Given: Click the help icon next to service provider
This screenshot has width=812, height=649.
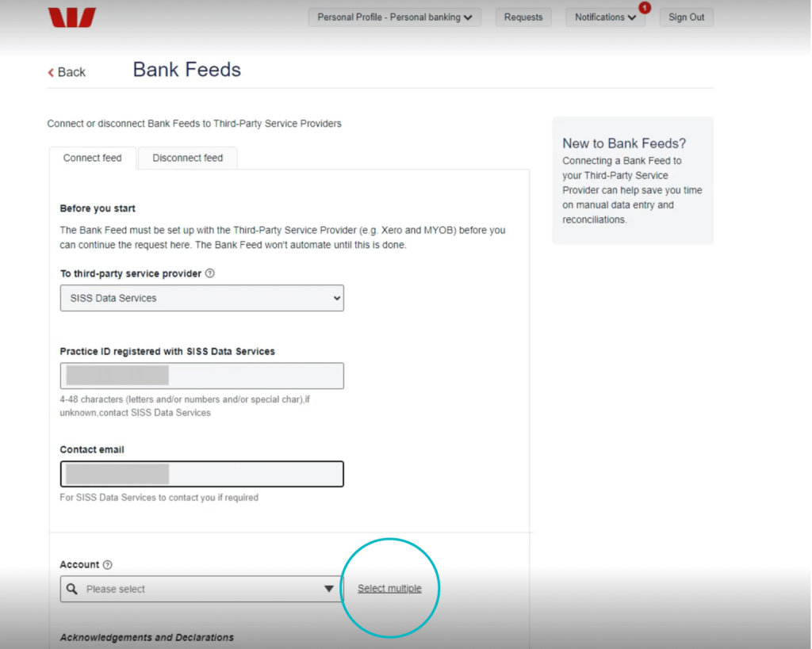Looking at the screenshot, I should (209, 273).
